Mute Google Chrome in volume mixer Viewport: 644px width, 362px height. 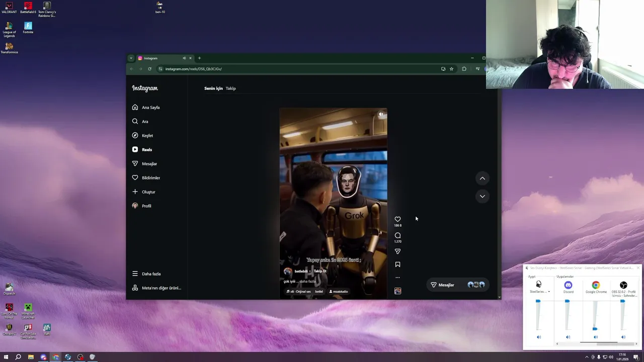click(x=596, y=337)
